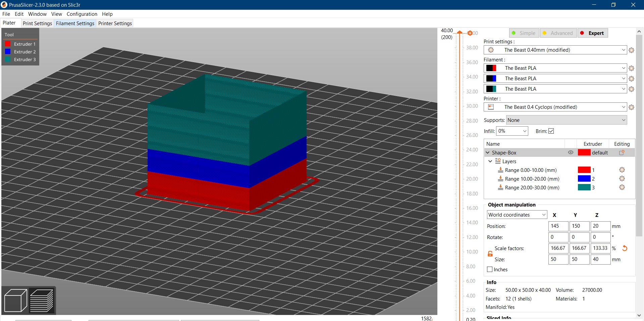Open settings gear for third filament (teal)
644x321 pixels.
[x=631, y=89]
